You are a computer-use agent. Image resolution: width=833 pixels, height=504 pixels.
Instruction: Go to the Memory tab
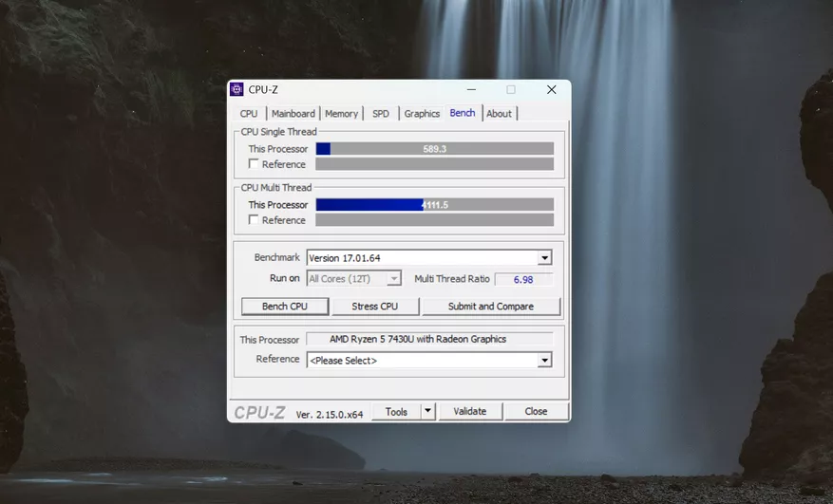tap(341, 114)
